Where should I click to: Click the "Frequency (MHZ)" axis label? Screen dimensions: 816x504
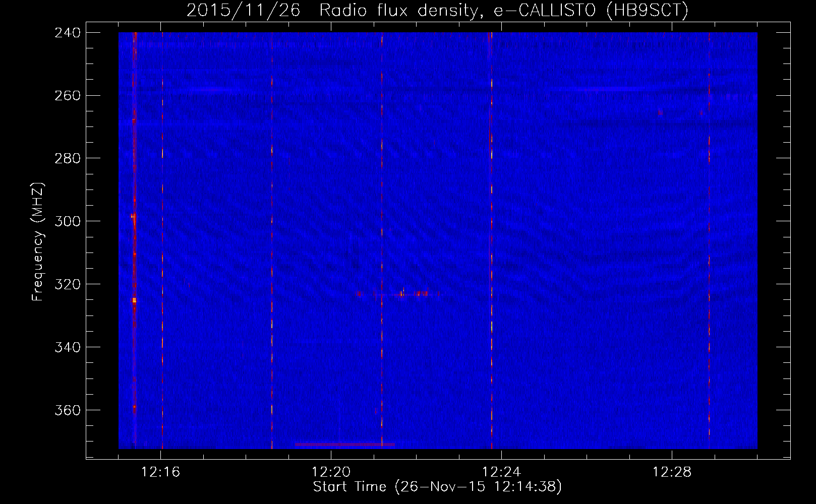[38, 242]
